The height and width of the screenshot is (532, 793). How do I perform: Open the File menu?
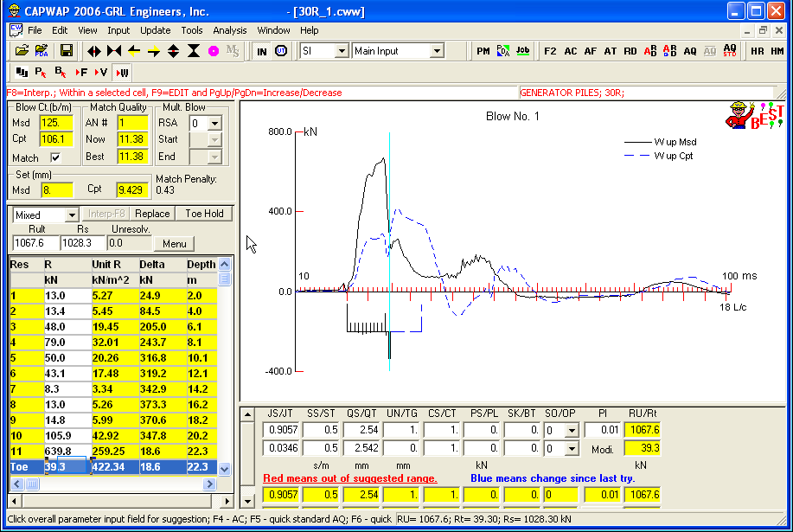pos(35,30)
